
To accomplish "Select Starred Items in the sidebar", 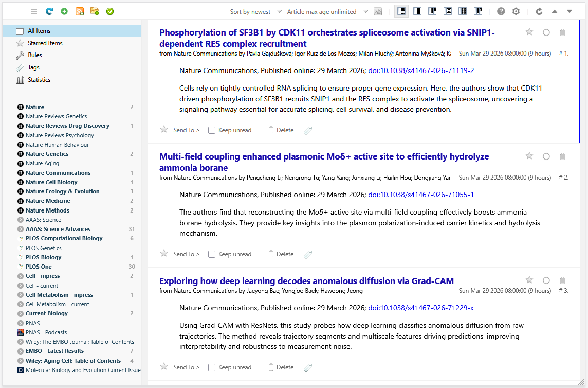I will coord(45,43).
